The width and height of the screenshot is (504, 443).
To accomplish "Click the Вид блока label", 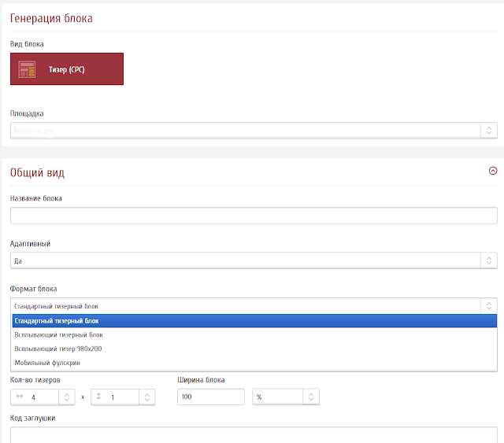I will pos(27,44).
